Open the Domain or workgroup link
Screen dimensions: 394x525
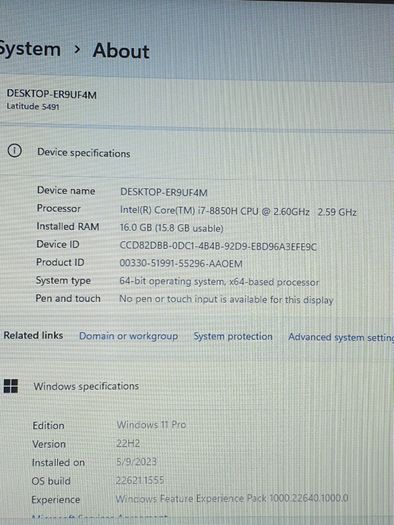[129, 336]
